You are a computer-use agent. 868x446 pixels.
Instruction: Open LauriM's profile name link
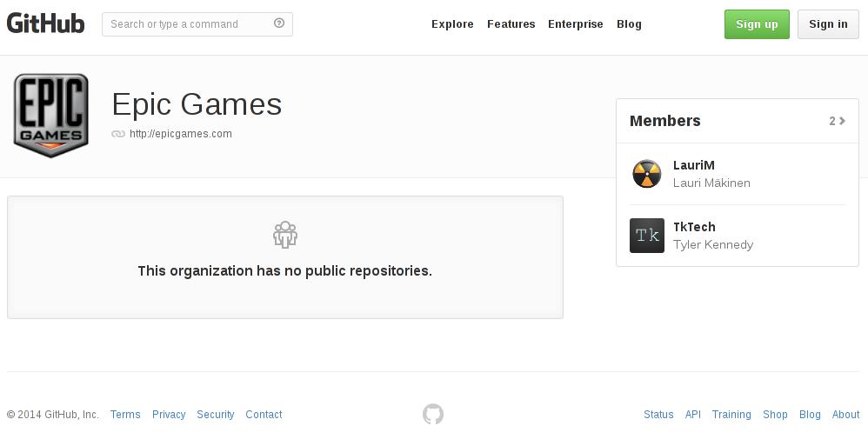[x=694, y=165]
